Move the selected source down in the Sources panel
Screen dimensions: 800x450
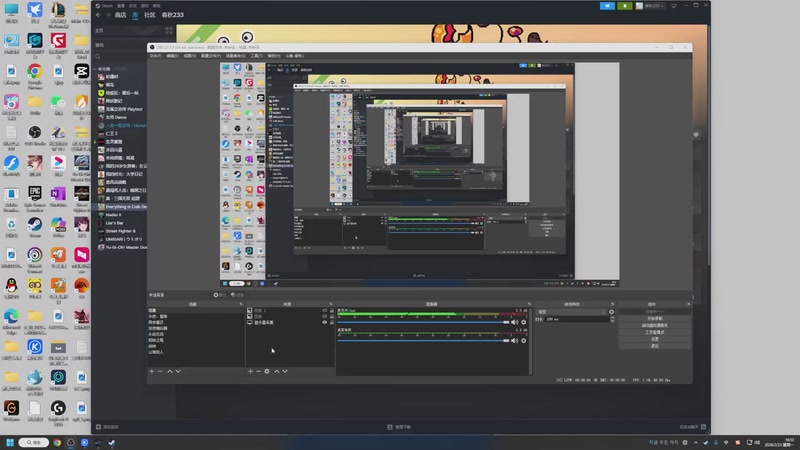pyautogui.click(x=285, y=371)
